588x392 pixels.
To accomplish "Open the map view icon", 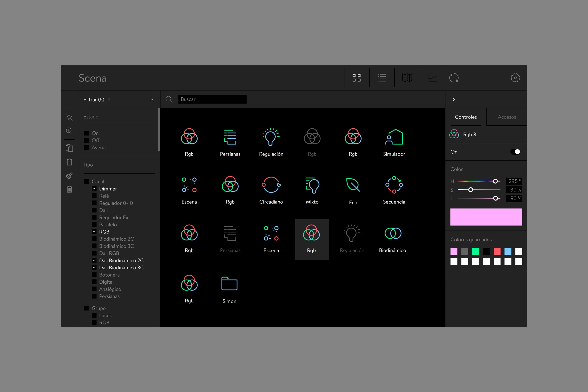I will point(407,78).
